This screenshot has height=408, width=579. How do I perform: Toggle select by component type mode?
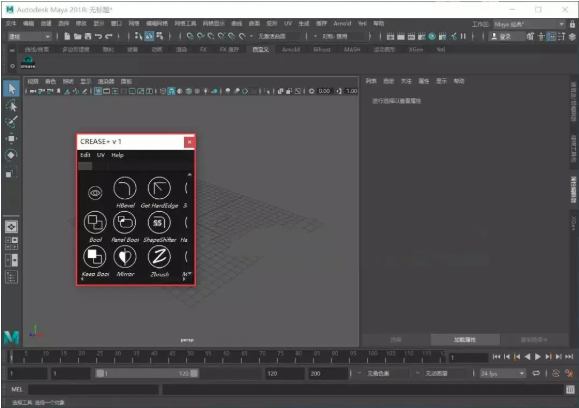(160, 36)
